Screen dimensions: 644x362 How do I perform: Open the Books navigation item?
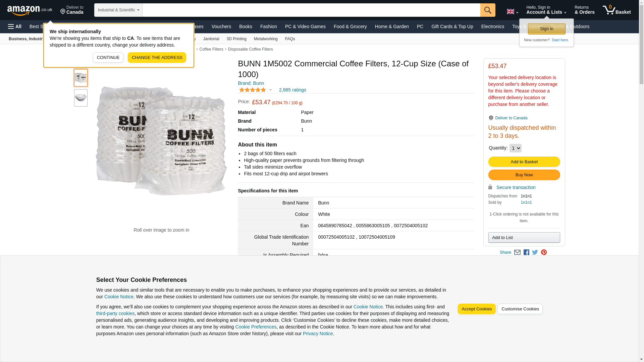point(246,26)
